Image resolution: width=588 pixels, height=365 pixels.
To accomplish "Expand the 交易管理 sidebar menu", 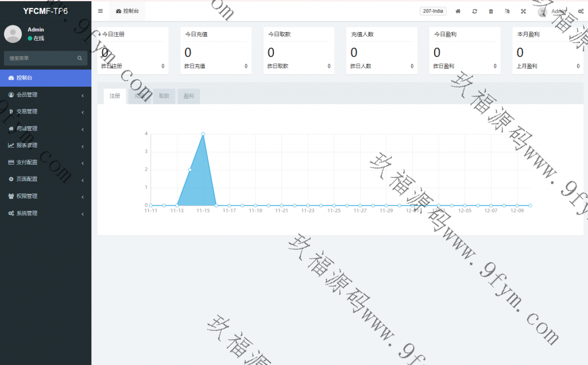I will pyautogui.click(x=45, y=111).
